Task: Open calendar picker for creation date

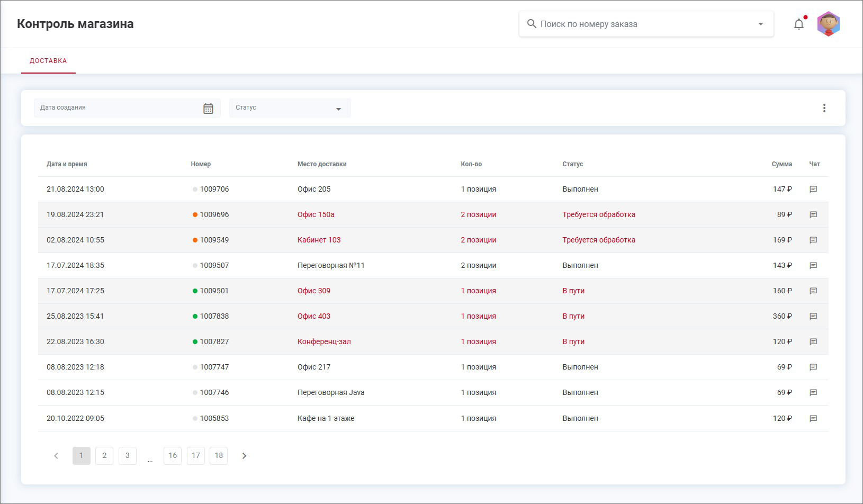Action: coord(208,109)
